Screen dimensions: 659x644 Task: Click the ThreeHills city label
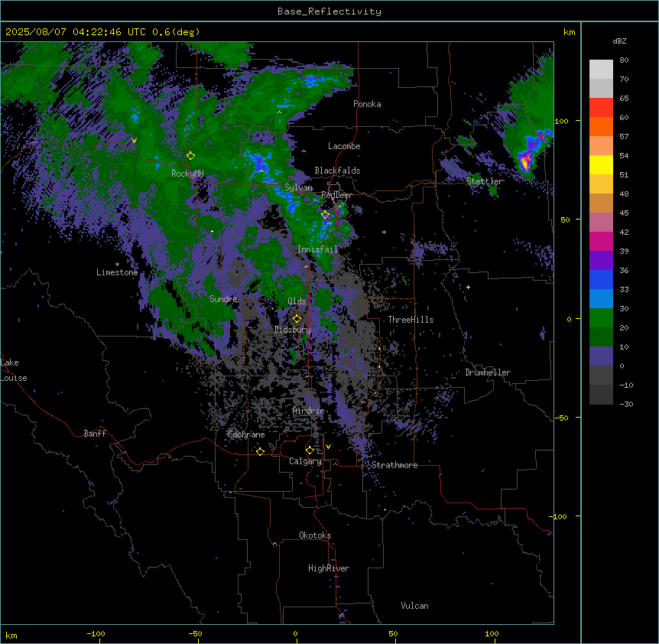411,320
